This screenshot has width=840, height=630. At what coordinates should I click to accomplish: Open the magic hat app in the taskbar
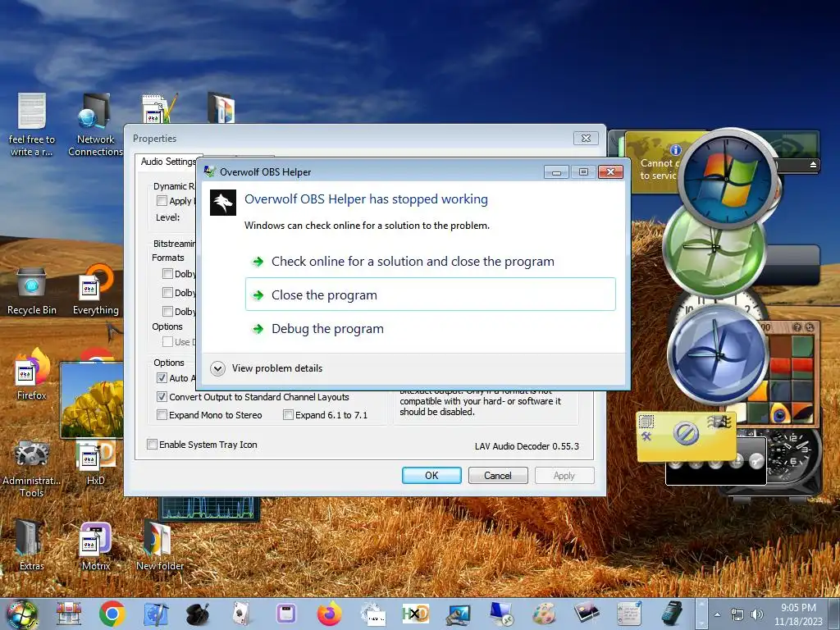[x=198, y=614]
